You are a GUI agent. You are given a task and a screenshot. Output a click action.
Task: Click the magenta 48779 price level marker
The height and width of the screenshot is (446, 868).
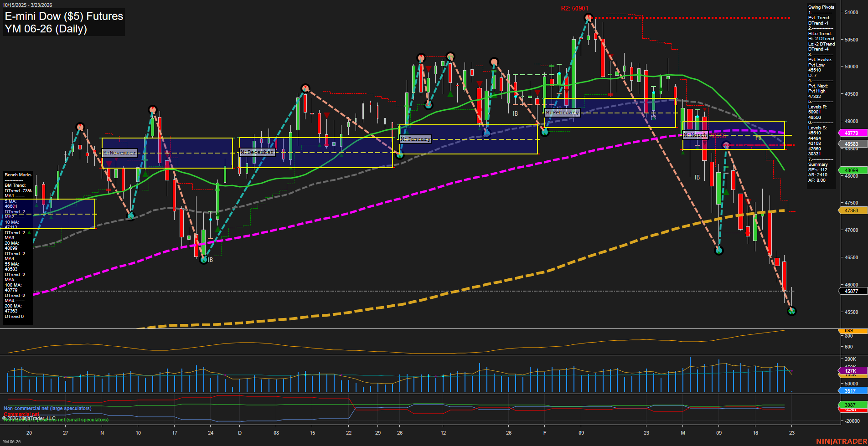[x=852, y=133]
